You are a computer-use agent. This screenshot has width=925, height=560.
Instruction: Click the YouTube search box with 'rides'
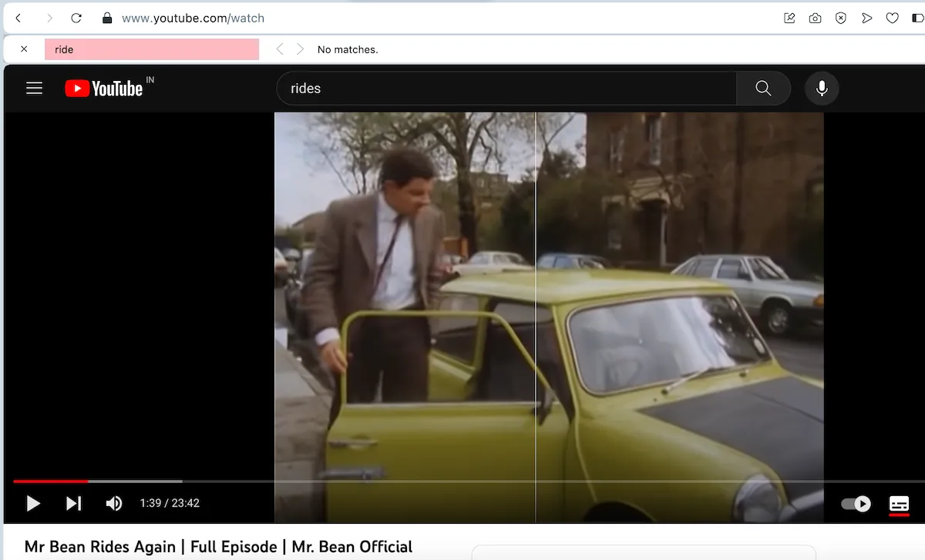(506, 89)
